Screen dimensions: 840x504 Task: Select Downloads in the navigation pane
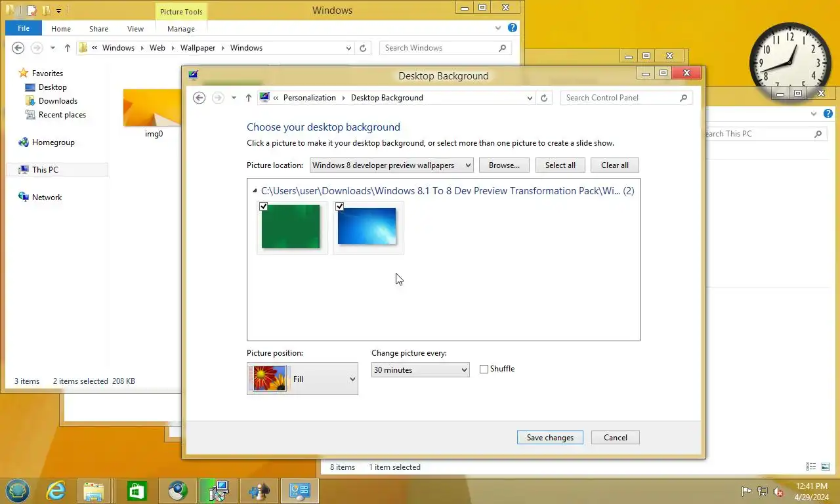tap(58, 101)
